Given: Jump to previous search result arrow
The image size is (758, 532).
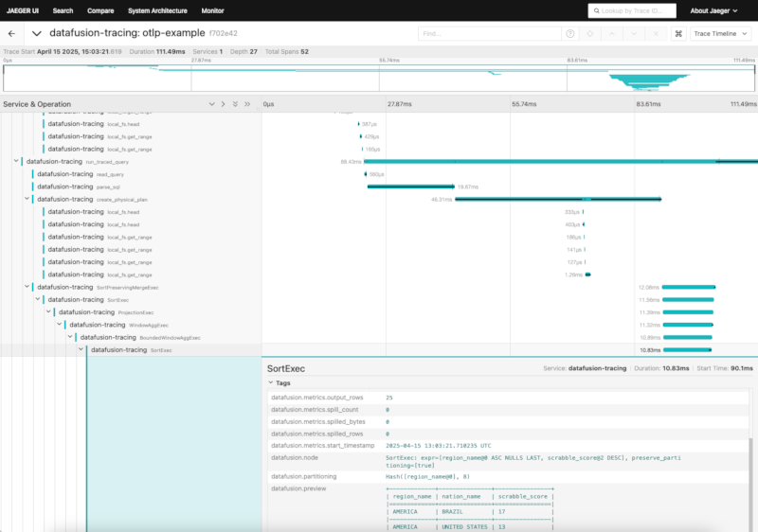Looking at the screenshot, I should 612,34.
